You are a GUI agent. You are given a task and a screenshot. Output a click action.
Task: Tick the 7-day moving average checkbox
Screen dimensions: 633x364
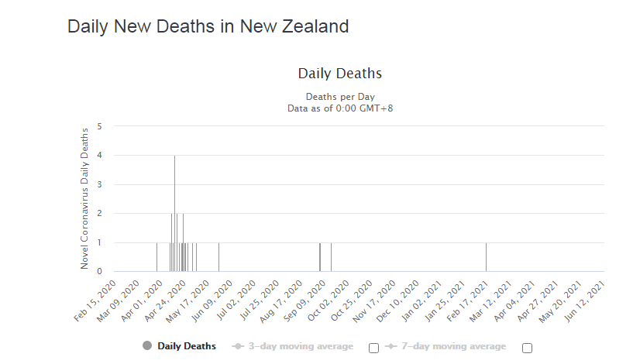pyautogui.click(x=527, y=348)
